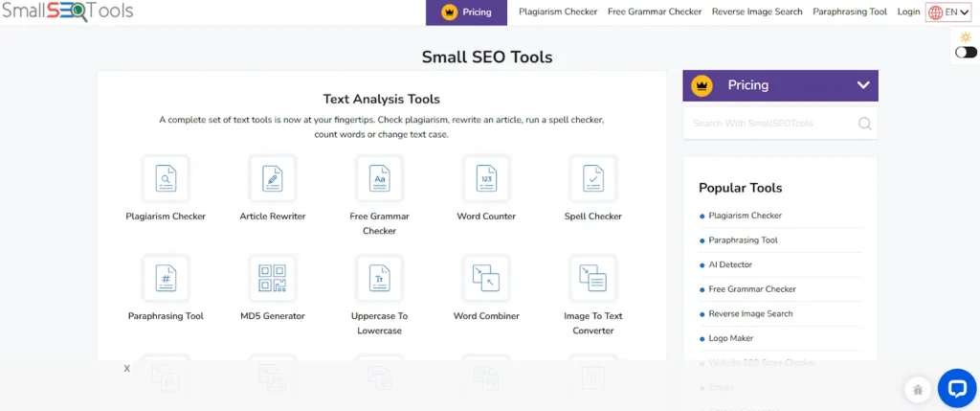Focus the Search With SmallSEOTools field
The image size is (980, 411).
click(x=780, y=124)
